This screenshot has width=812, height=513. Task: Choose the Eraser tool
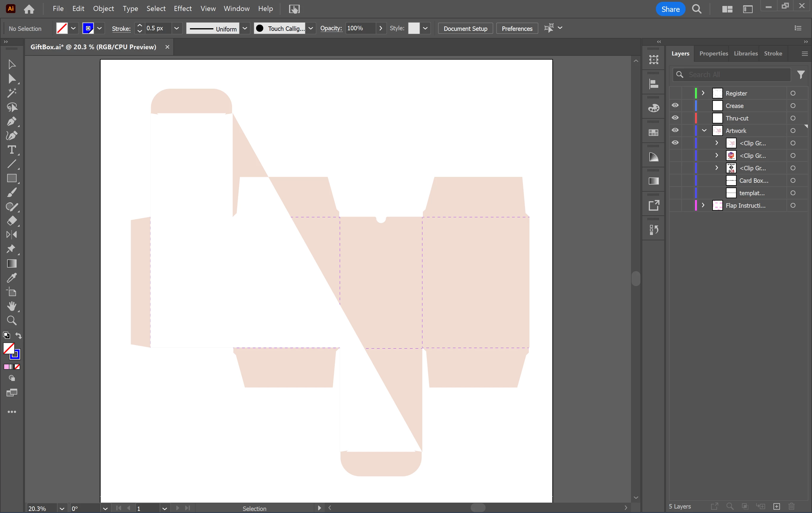point(12,221)
